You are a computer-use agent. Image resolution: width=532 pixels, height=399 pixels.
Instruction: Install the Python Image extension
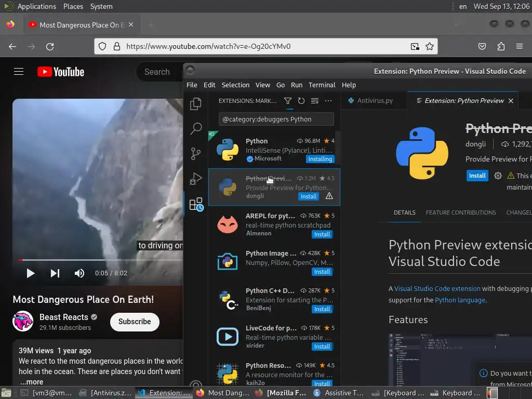tap(322, 272)
